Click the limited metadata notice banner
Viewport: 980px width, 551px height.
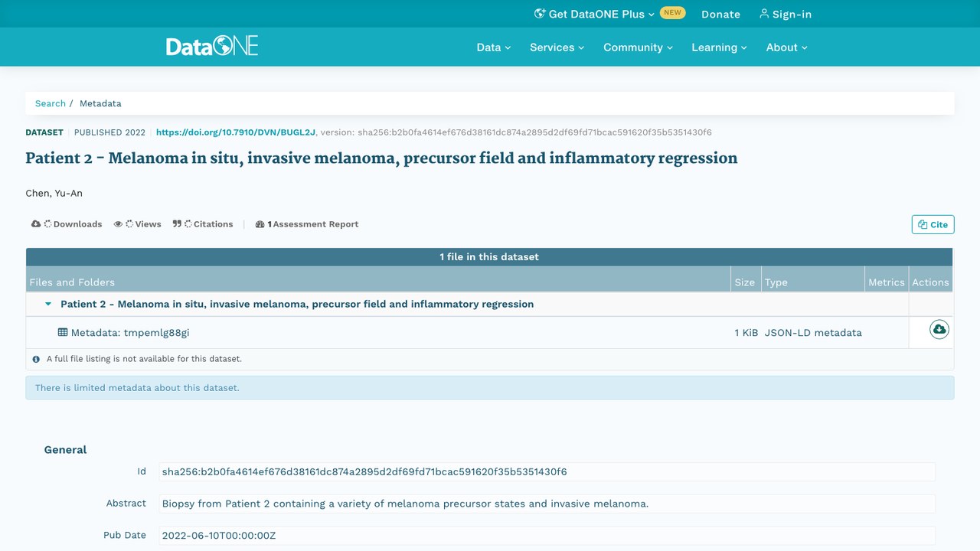point(490,388)
